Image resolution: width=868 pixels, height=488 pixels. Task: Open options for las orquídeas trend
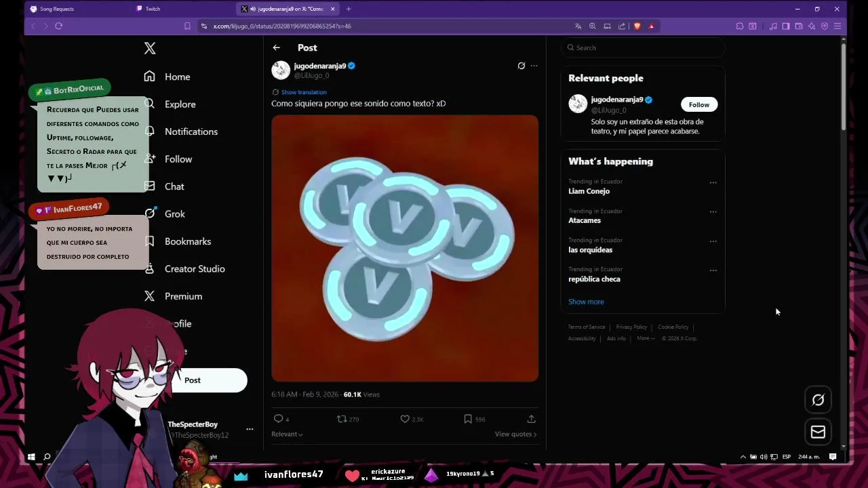[x=713, y=241]
